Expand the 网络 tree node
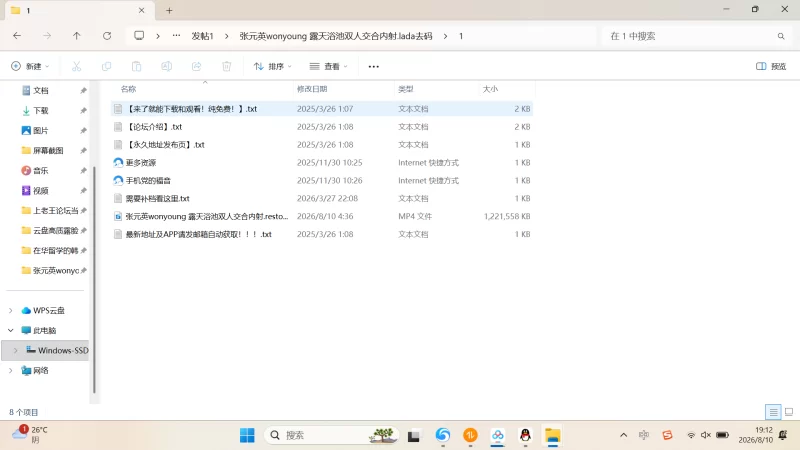 pos(11,370)
